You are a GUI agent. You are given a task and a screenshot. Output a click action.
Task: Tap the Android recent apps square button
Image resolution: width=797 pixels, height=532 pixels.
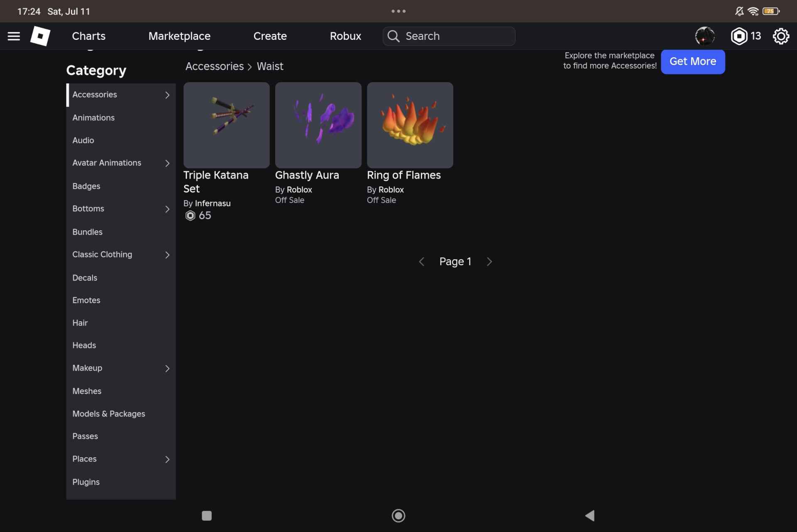[x=207, y=516]
